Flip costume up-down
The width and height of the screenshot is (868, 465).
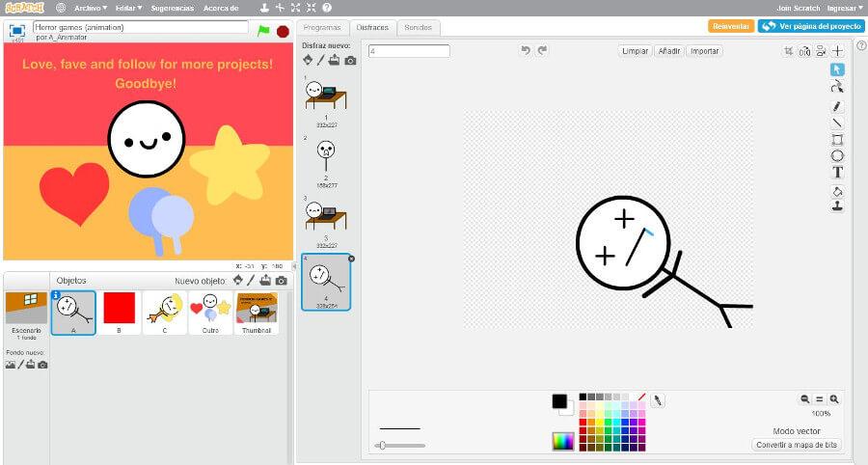point(821,51)
